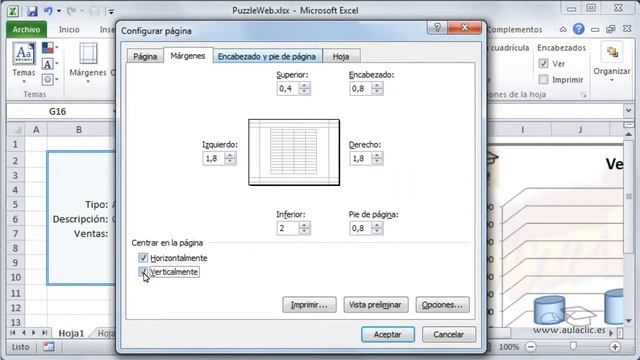Open the Organizar dropdown arrow
The width and height of the screenshot is (640, 360).
(612, 80)
